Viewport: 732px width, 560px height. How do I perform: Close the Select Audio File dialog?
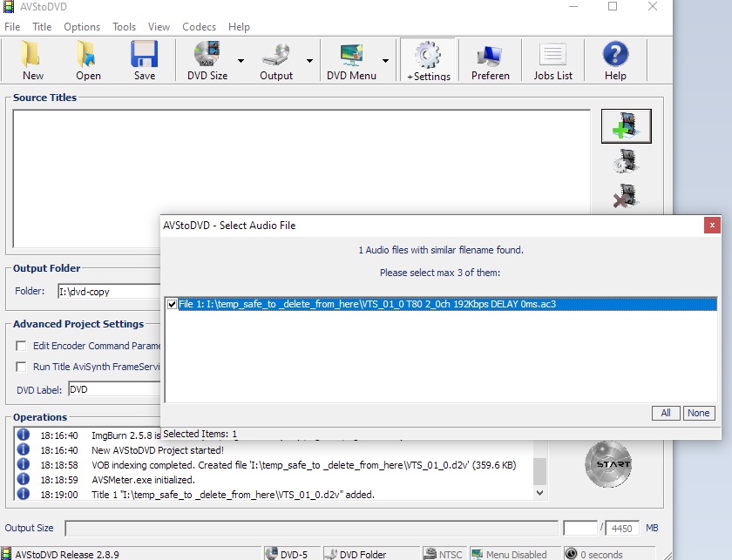click(x=712, y=226)
